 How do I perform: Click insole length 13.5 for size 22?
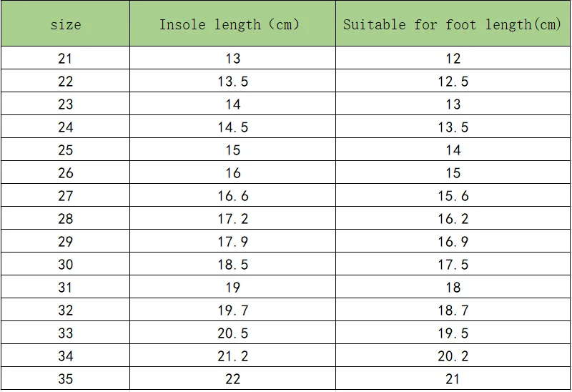[232, 82]
